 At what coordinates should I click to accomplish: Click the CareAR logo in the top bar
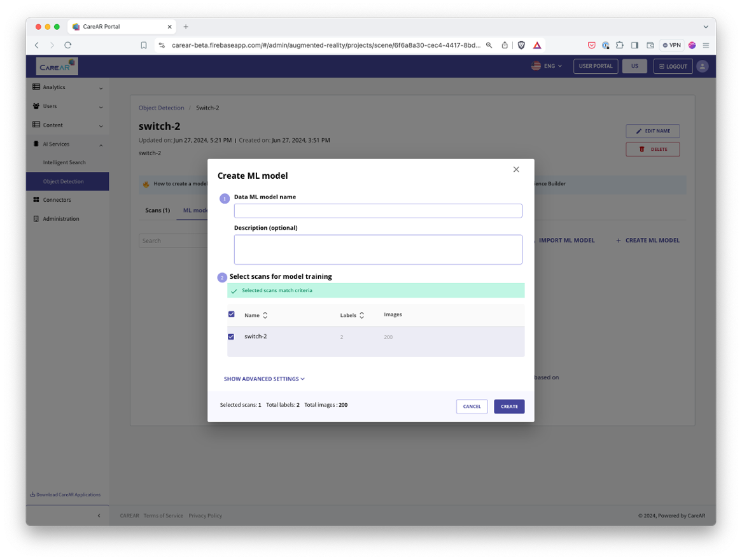(x=56, y=66)
